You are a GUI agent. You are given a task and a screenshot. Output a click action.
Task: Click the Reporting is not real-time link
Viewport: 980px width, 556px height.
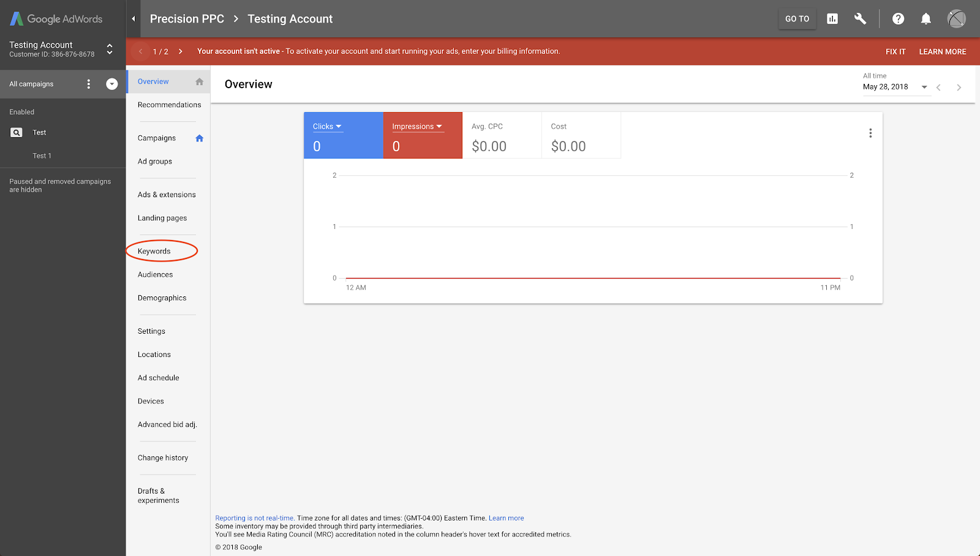click(254, 518)
